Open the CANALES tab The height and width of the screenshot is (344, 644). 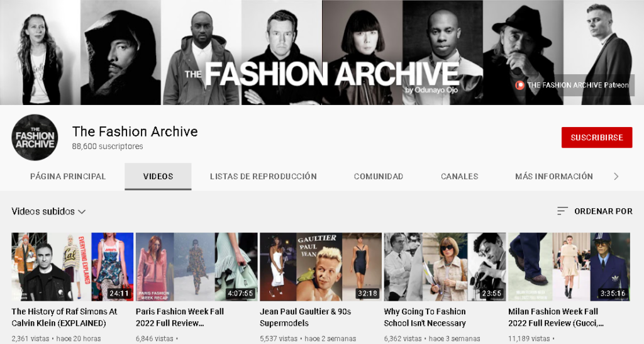click(x=460, y=177)
